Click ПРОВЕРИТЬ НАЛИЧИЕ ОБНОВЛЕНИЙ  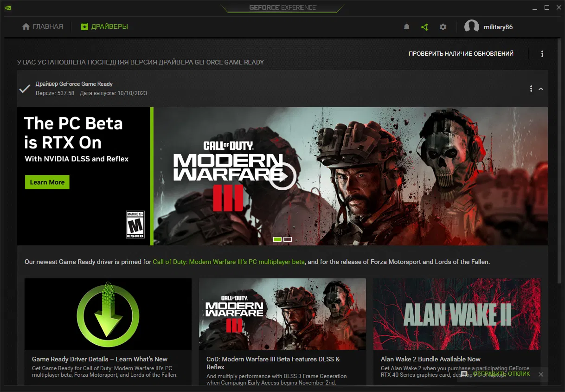461,54
